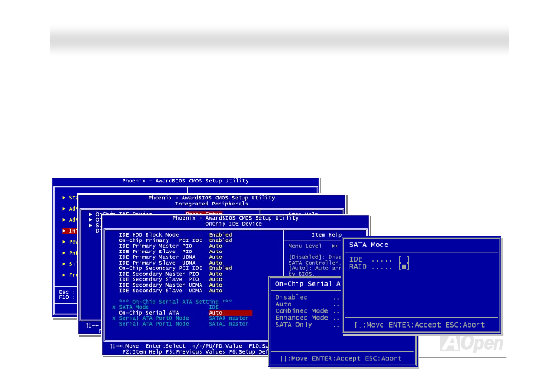
Task: Open the Enabled value of IDE HDD Block Mode
Action: coord(220,235)
